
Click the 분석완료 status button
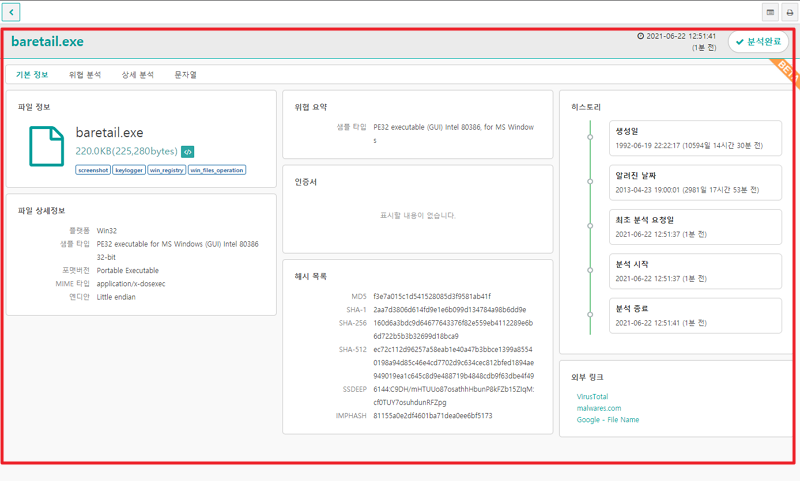coord(758,42)
